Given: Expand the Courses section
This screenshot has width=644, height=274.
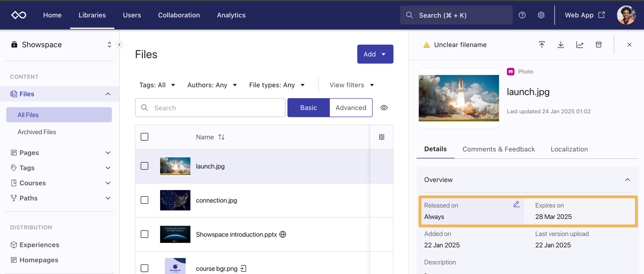Looking at the screenshot, I should coord(108,183).
